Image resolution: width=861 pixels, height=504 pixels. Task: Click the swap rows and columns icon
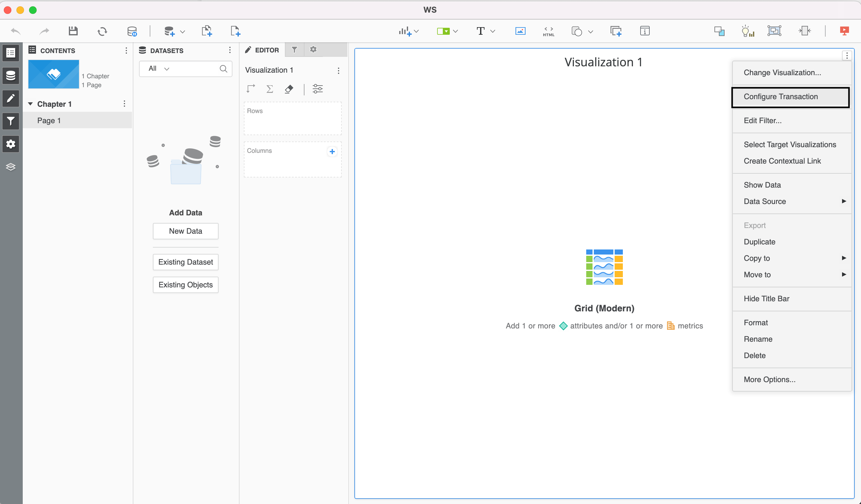pyautogui.click(x=251, y=89)
